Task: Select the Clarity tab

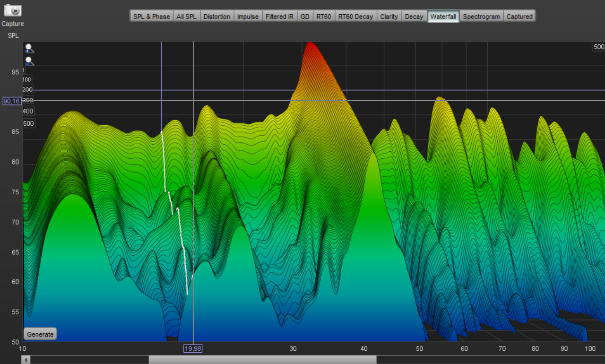Action: tap(389, 17)
